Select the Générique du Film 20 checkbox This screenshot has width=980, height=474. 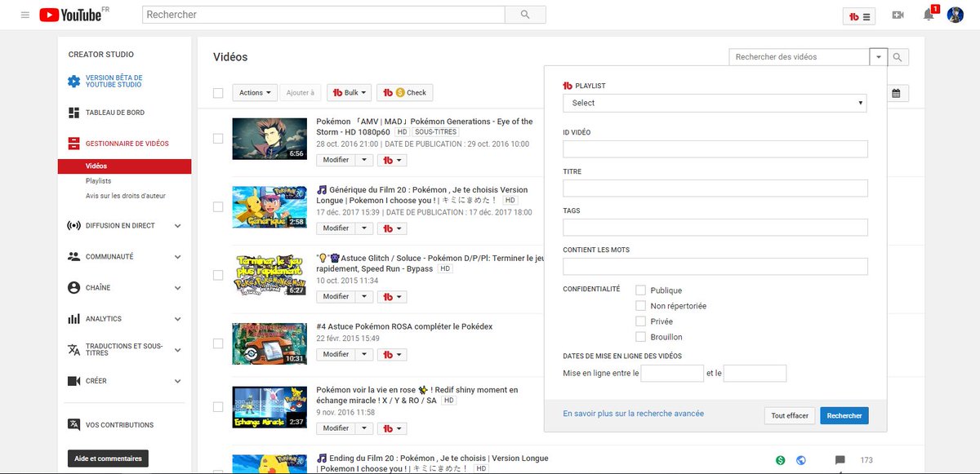pyautogui.click(x=218, y=207)
